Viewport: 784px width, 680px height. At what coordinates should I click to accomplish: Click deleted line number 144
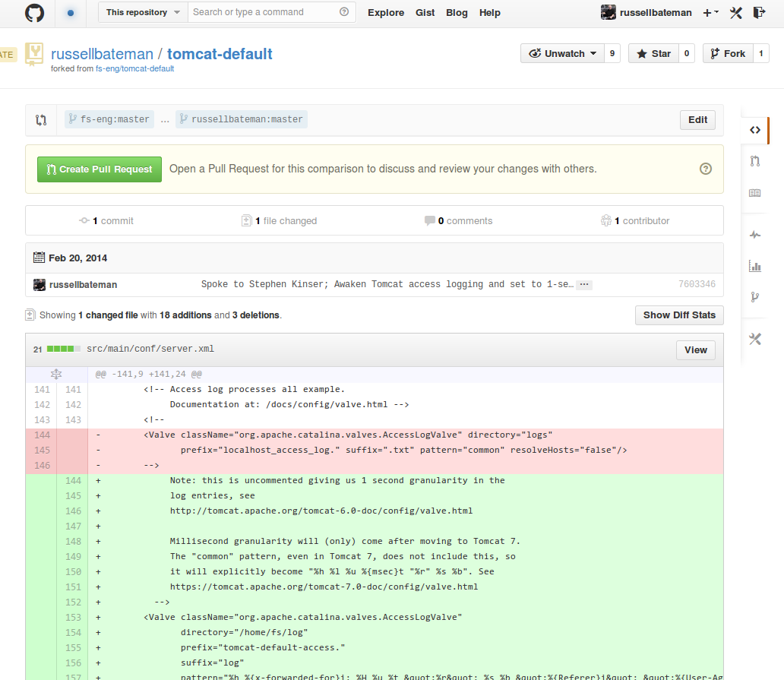(42, 435)
